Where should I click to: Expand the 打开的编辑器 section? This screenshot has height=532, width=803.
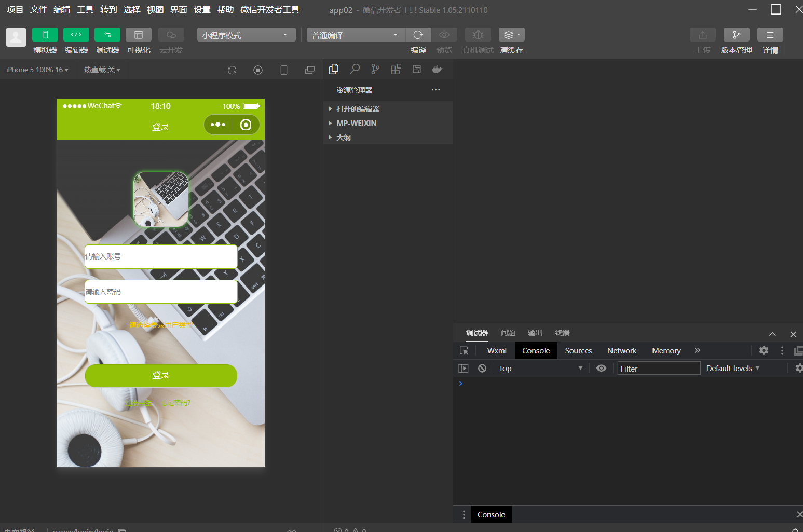[388, 109]
